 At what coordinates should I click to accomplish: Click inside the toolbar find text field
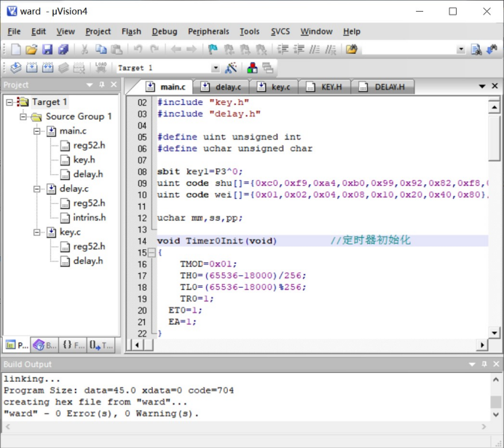point(409,50)
